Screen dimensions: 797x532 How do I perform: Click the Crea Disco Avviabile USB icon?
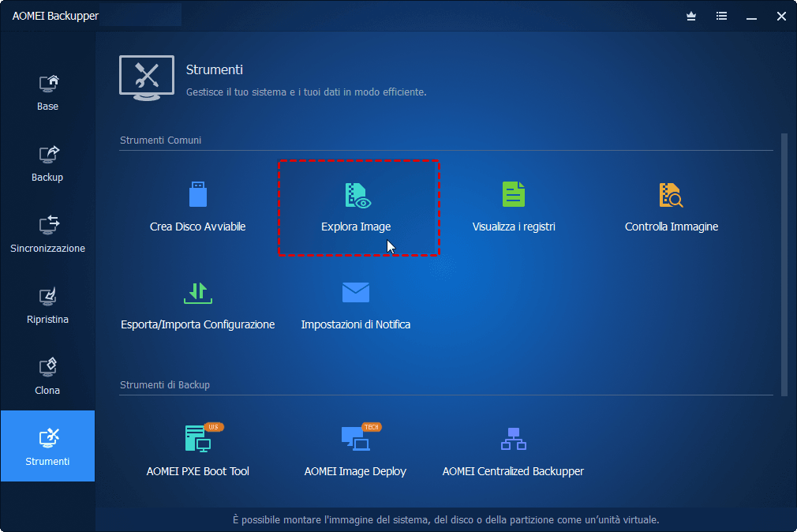pos(198,194)
